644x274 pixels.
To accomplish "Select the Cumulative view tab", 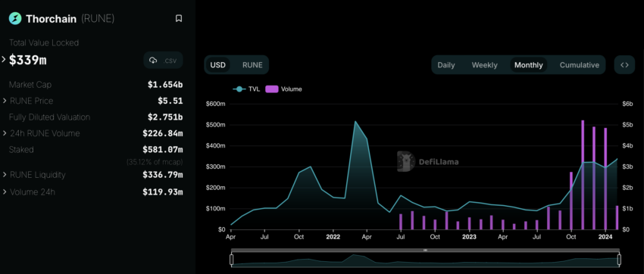I will coord(579,65).
